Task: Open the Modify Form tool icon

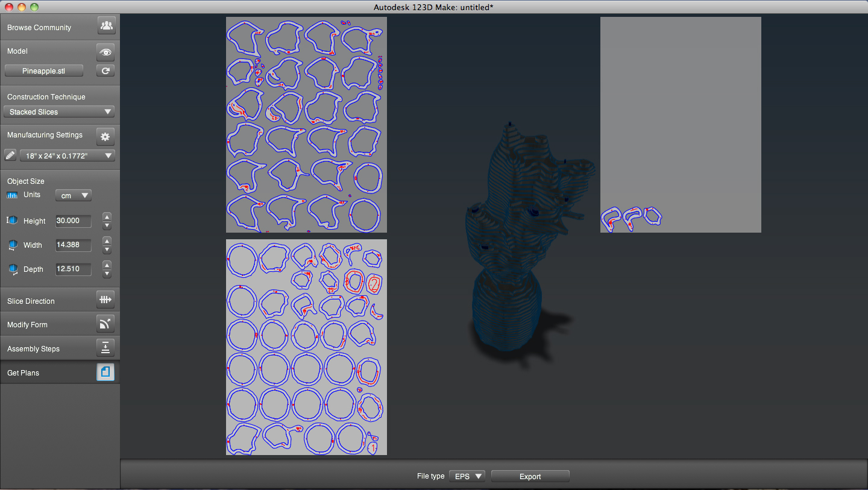Action: click(105, 324)
